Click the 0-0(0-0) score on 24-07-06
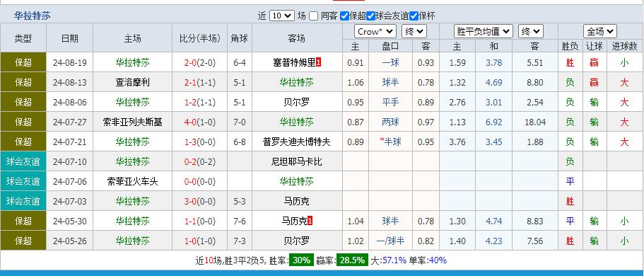 click(199, 181)
